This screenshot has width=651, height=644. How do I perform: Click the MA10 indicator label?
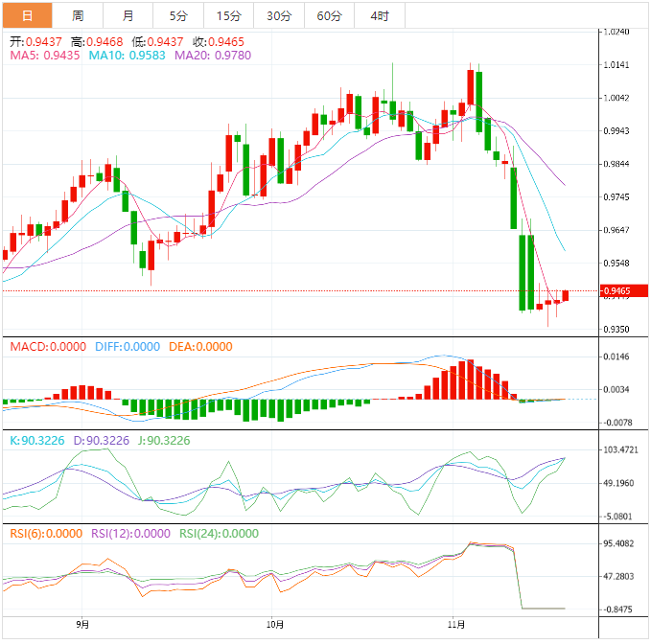tap(128, 56)
